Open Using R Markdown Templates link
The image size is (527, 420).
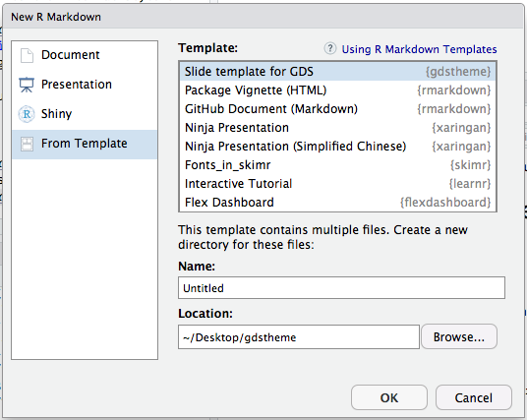click(419, 49)
